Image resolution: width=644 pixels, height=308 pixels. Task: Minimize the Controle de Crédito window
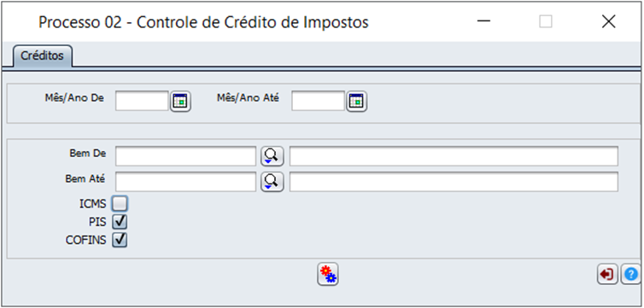click(484, 21)
